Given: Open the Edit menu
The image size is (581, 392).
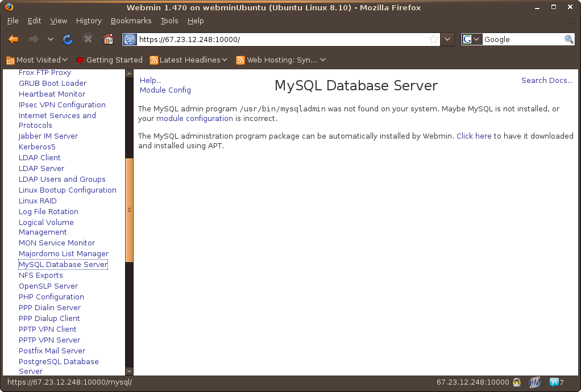Looking at the screenshot, I should [34, 20].
